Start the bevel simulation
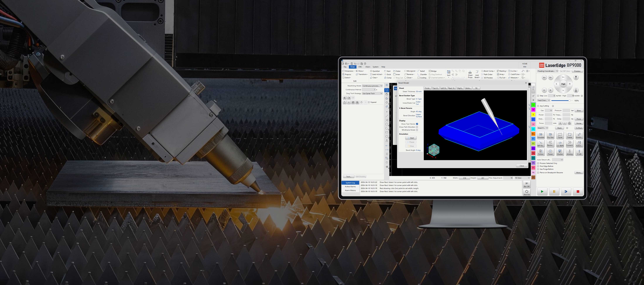This screenshot has height=285, width=644. coord(411,138)
